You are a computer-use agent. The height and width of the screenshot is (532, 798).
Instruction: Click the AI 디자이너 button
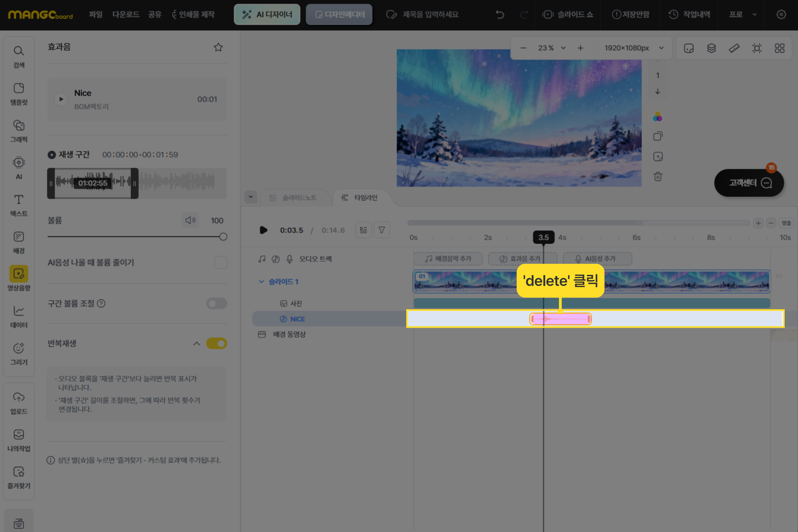click(267, 14)
